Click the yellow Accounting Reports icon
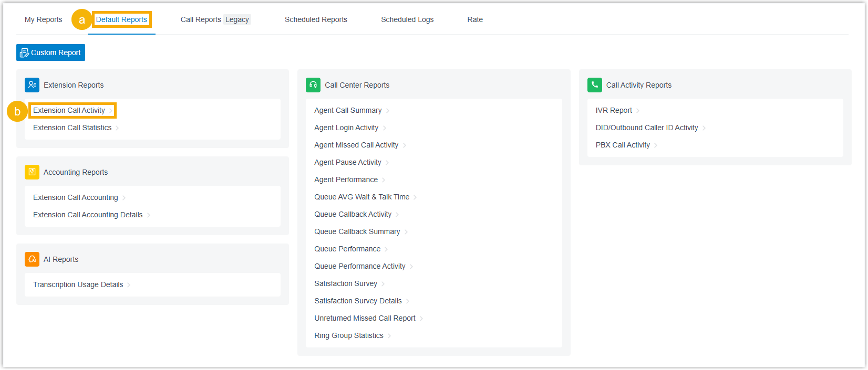Viewport: 868px width, 370px height. pos(32,172)
